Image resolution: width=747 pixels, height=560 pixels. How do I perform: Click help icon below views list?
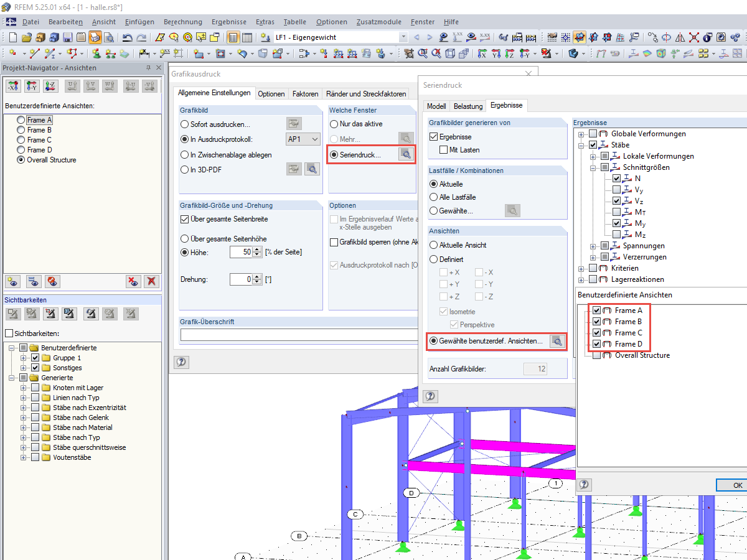click(x=584, y=485)
